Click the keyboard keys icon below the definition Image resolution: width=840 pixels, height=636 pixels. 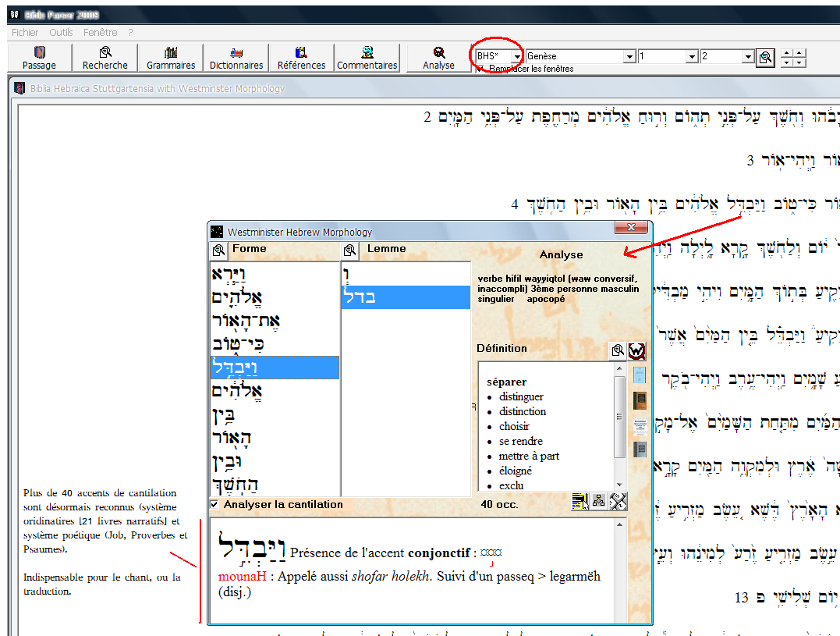618,502
